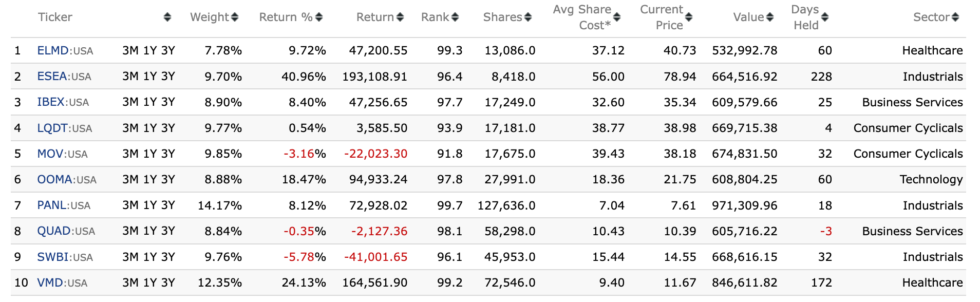Select QUAD return -2,127.36

pyautogui.click(x=380, y=231)
